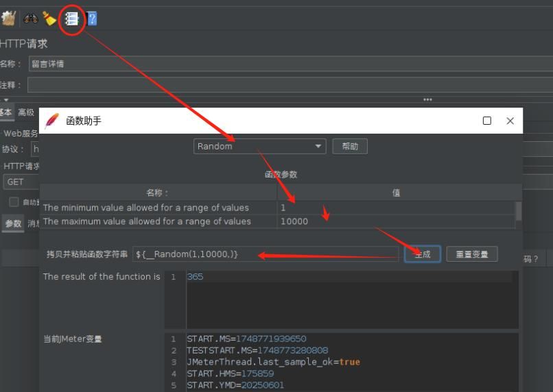Toggle the 自动重定向 checkbox
This screenshot has height=392, width=553.
click(x=14, y=202)
